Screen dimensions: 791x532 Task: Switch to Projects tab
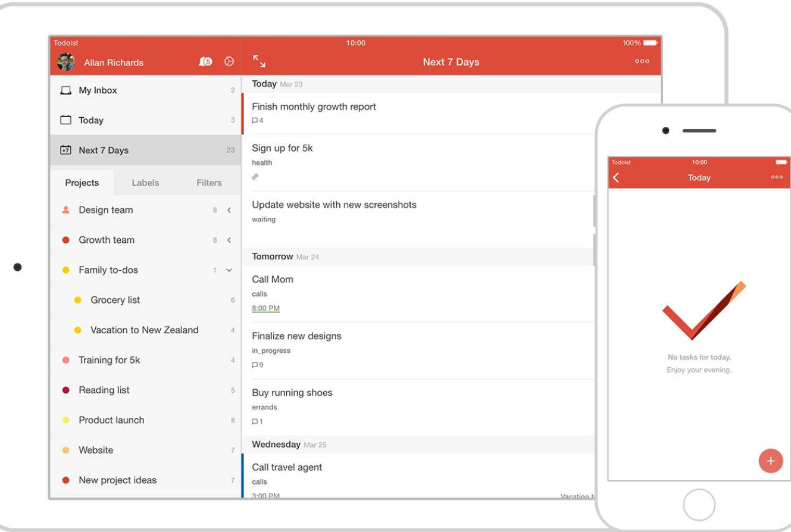click(x=82, y=183)
